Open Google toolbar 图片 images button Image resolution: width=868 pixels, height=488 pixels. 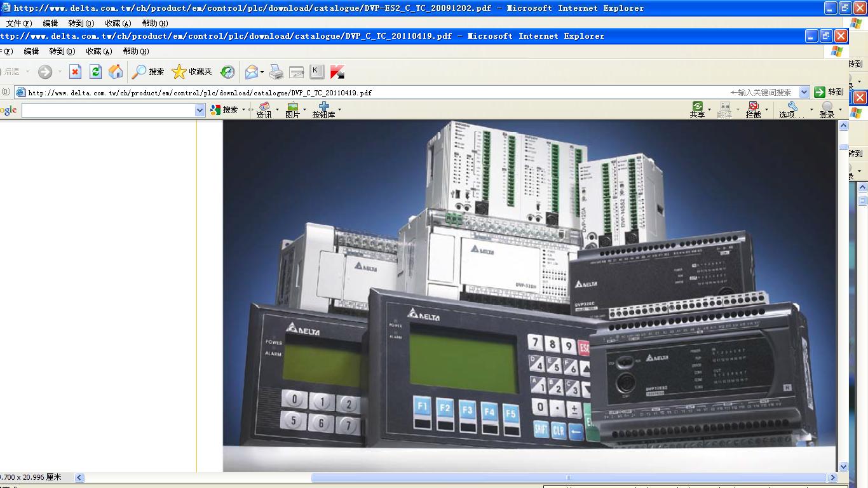click(x=292, y=110)
